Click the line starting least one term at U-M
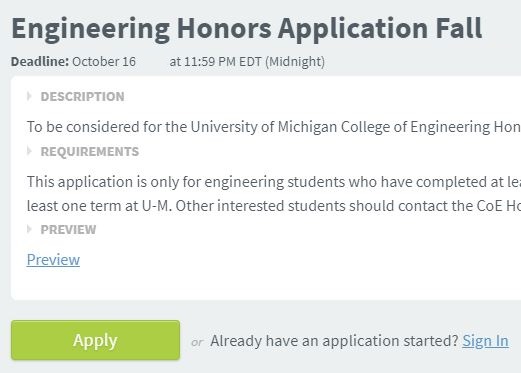Viewport: 521px width, 373px height. [x=274, y=206]
